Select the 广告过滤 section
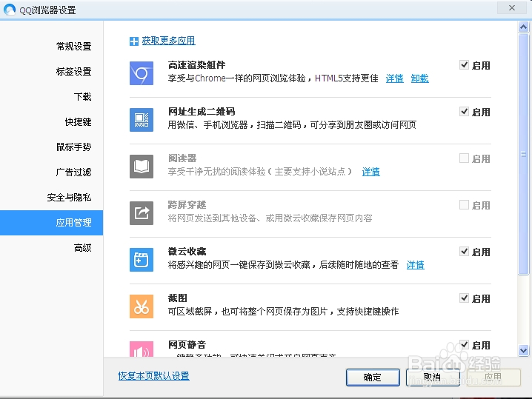The image size is (532, 399). click(52, 172)
